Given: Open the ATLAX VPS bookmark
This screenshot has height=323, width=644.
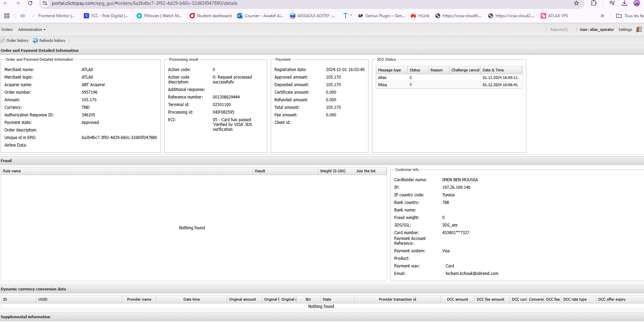Looking at the screenshot, I should point(554,16).
